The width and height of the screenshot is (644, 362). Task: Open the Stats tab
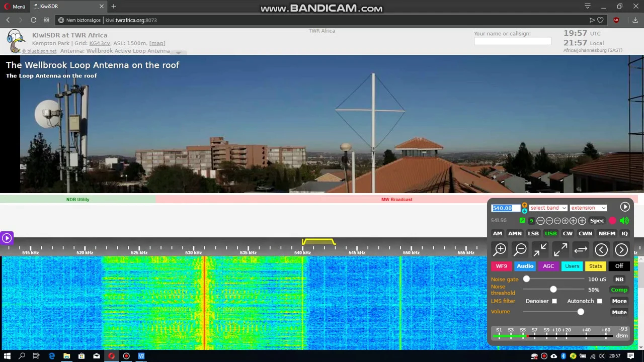[x=596, y=266]
